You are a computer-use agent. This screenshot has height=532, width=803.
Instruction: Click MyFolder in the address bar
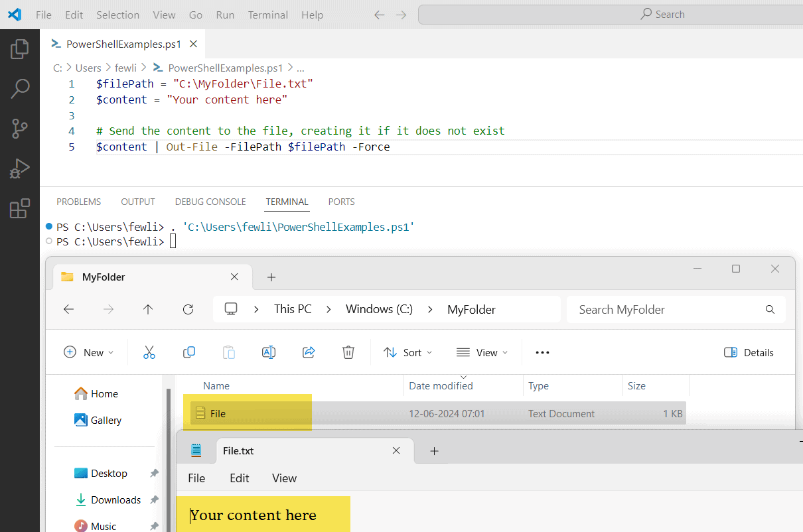click(x=471, y=309)
